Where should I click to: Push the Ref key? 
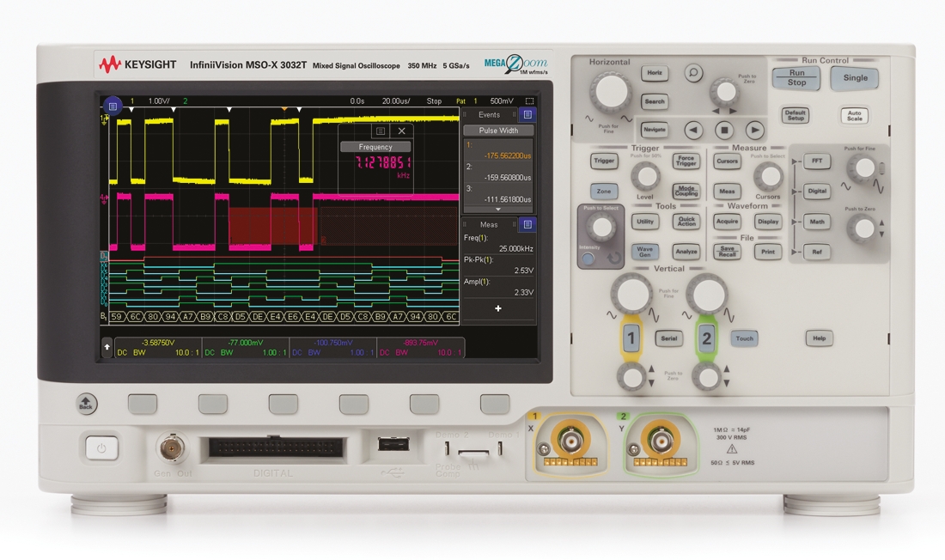pyautogui.click(x=817, y=252)
